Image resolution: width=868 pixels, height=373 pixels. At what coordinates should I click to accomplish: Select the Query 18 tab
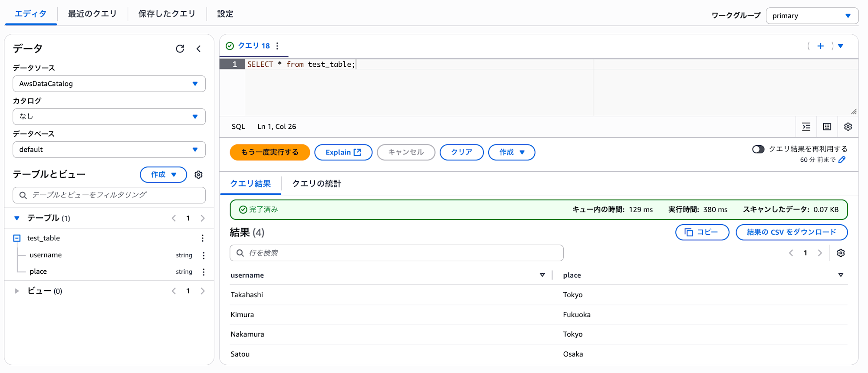tap(254, 46)
